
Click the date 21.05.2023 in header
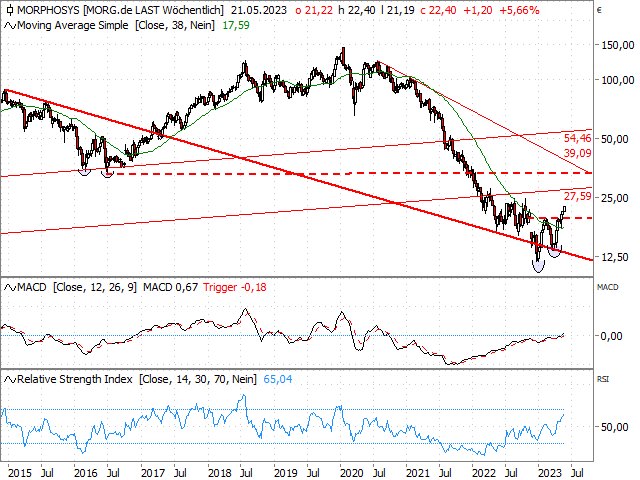(x=259, y=10)
